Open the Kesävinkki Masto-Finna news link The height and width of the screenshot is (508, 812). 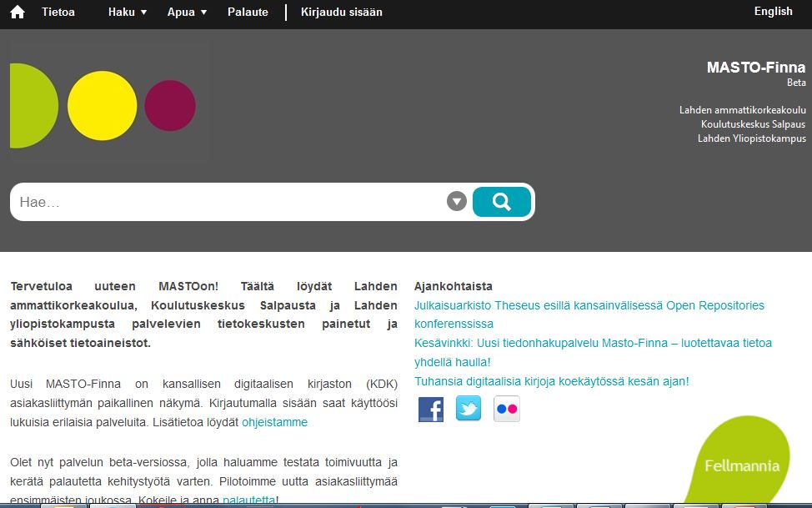tap(593, 353)
